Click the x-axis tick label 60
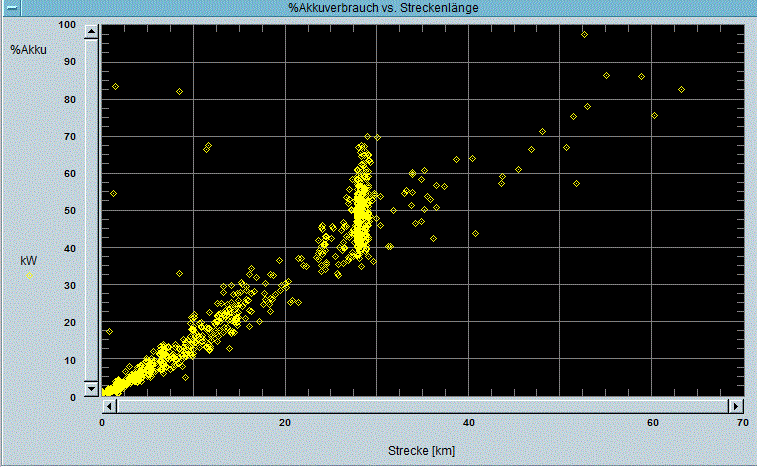Screen dimensions: 757x467 point(651,423)
